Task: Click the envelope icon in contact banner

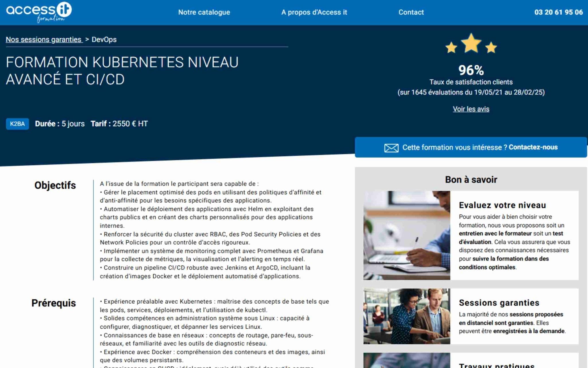Action: [x=391, y=148]
